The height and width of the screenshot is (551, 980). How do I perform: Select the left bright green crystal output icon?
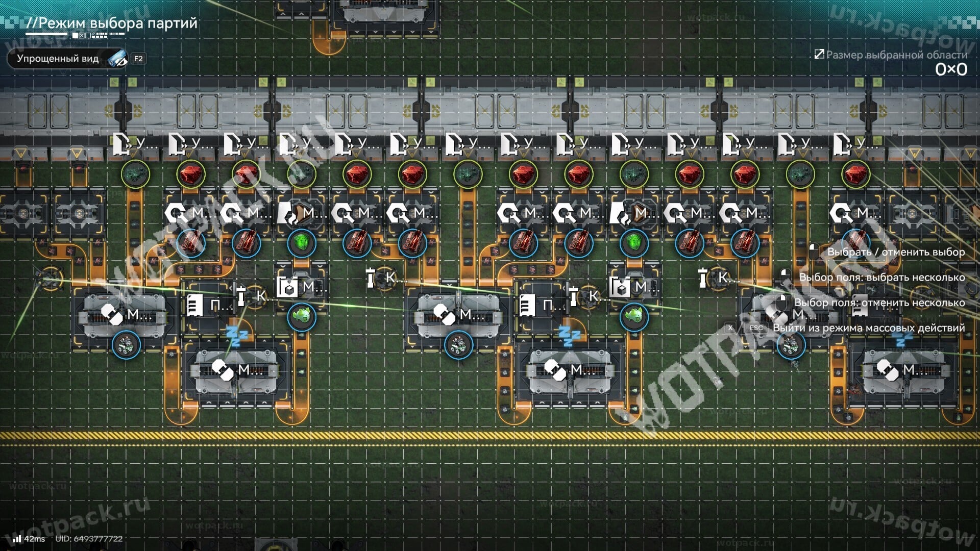tap(302, 243)
